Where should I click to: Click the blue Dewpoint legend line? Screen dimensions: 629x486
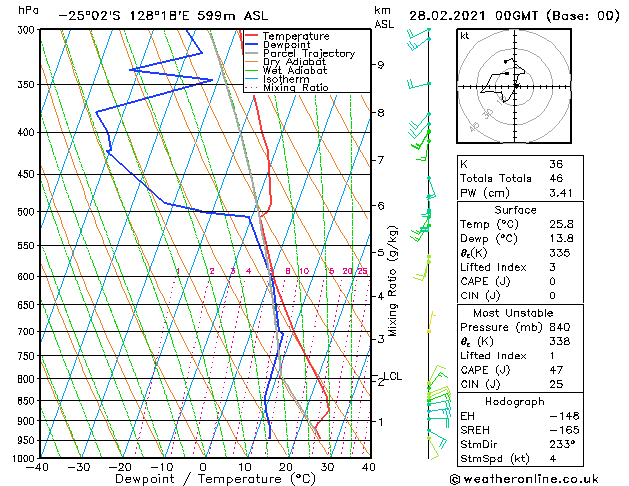pos(251,45)
